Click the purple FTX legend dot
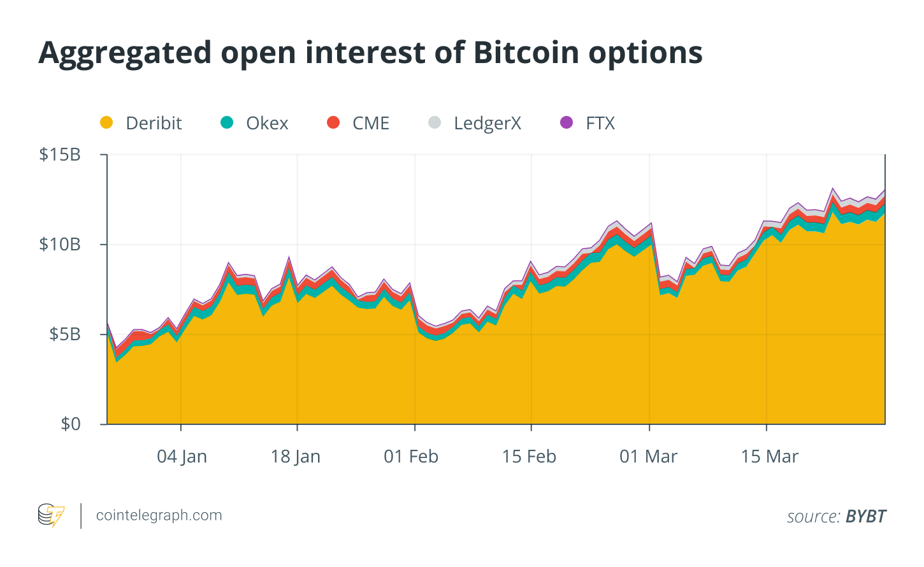The height and width of the screenshot is (567, 924). 567,122
